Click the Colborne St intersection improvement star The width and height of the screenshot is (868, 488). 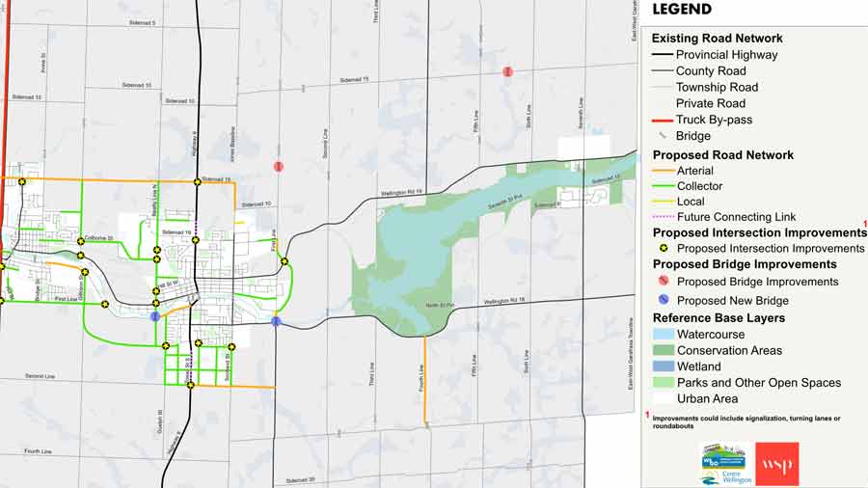[81, 241]
